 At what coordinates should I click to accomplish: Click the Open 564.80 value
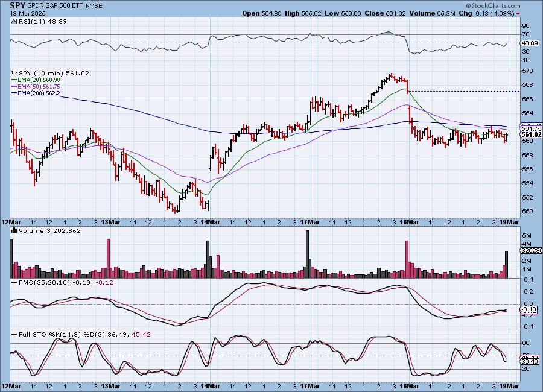(262, 13)
